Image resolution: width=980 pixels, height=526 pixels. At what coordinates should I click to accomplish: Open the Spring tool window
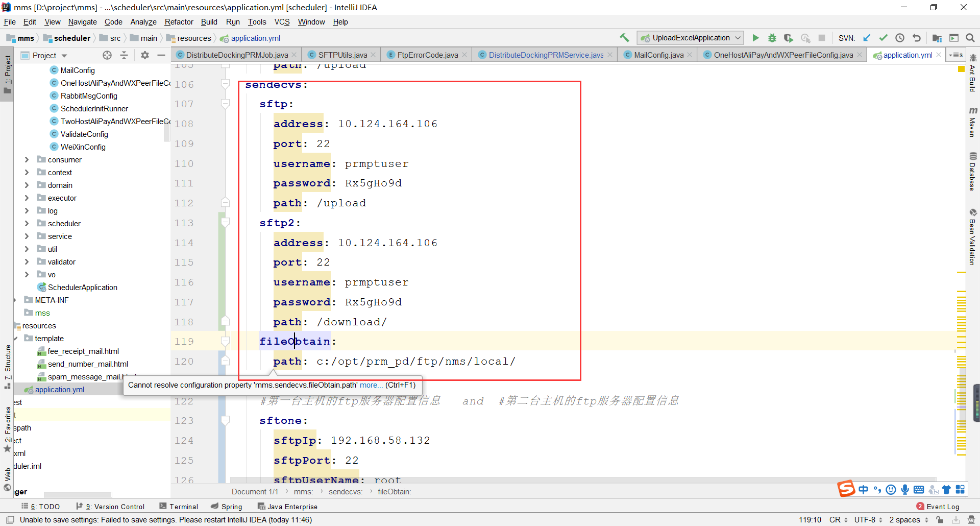[227, 507]
